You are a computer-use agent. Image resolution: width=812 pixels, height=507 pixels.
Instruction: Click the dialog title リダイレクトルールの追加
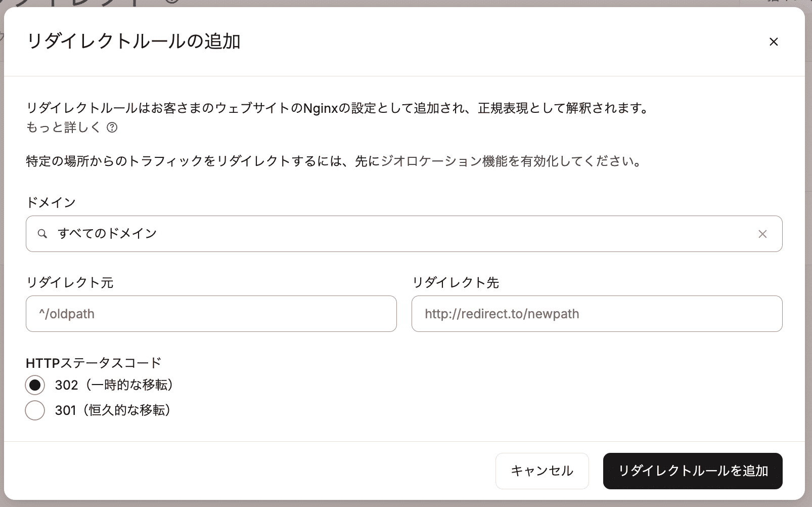(134, 42)
